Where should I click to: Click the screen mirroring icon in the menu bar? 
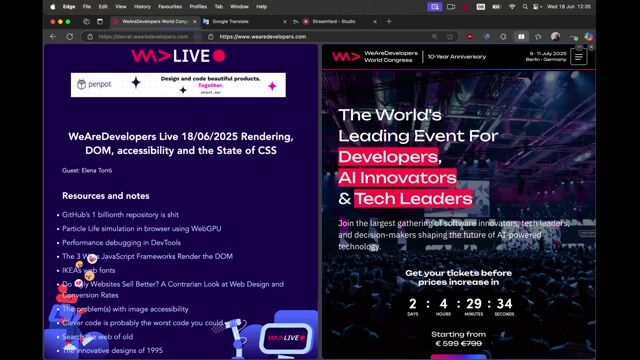(435, 7)
